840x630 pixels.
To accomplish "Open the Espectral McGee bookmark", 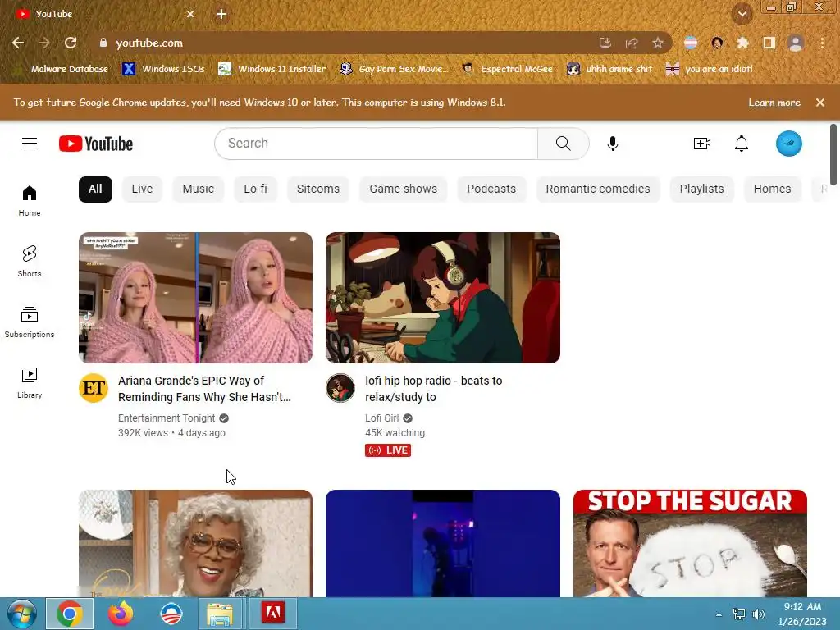I will click(x=508, y=69).
